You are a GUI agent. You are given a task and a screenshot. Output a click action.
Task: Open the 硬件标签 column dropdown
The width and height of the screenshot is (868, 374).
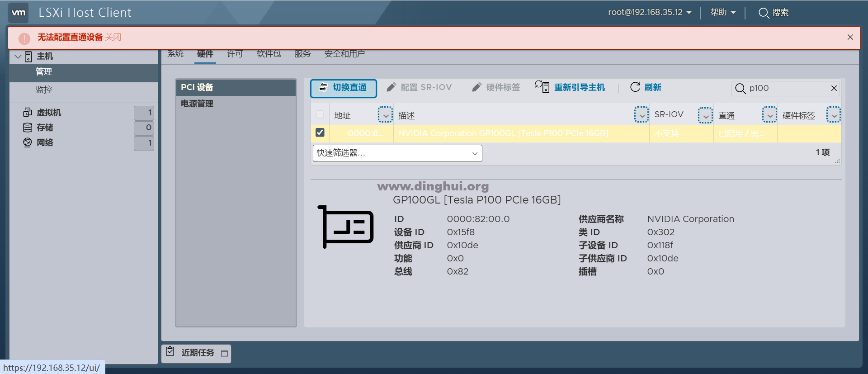point(834,115)
